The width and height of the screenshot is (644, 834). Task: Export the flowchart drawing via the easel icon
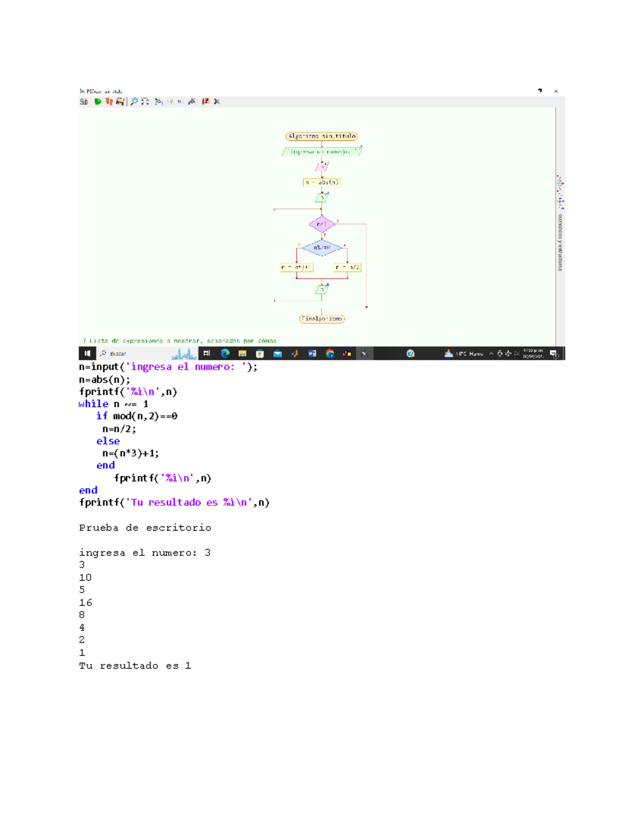pos(120,101)
